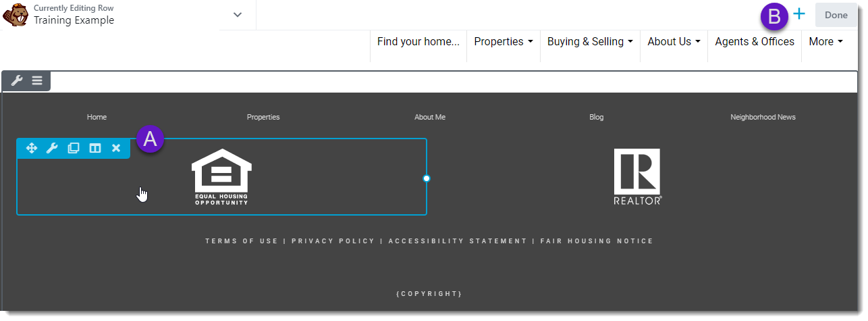
Task: Open the Buying & Selling dropdown
Action: click(x=590, y=42)
